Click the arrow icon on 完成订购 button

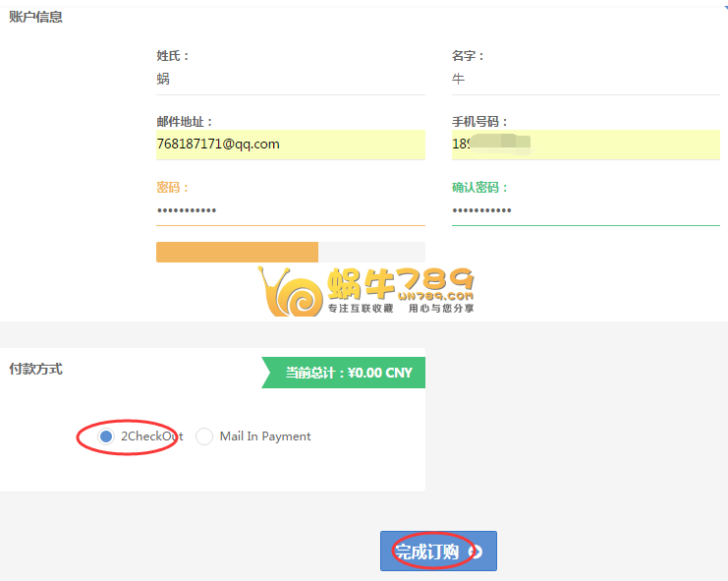pos(477,552)
